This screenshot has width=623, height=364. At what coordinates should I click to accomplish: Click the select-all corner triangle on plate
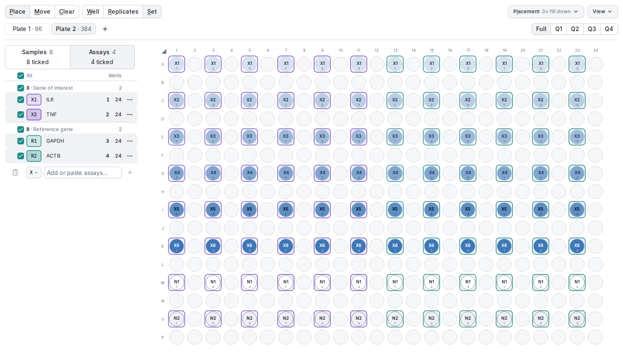point(164,51)
